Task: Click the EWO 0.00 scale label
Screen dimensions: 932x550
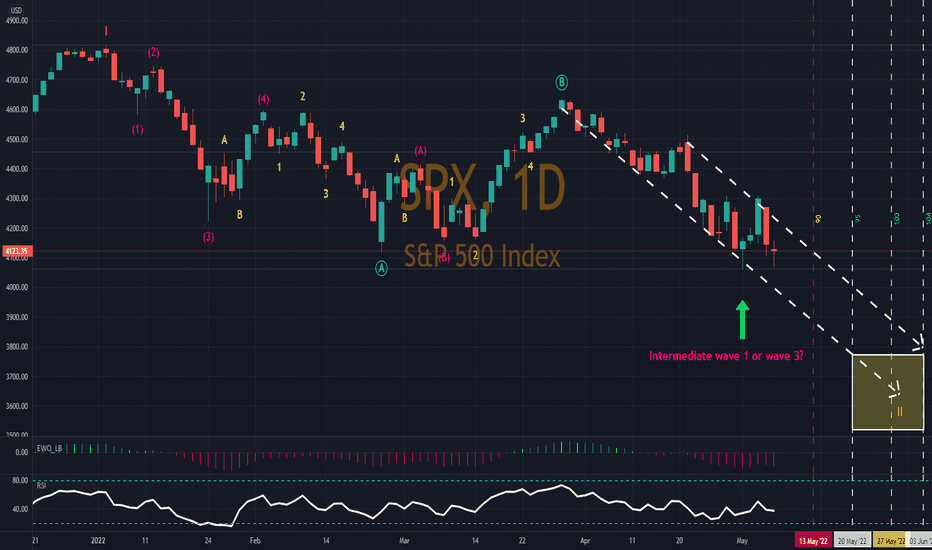Action: 21,452
